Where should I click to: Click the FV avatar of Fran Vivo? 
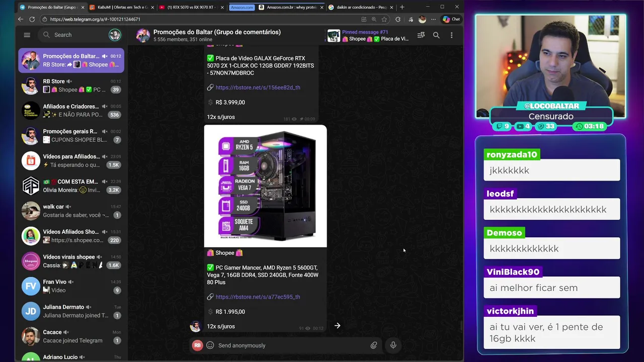pos(31,286)
